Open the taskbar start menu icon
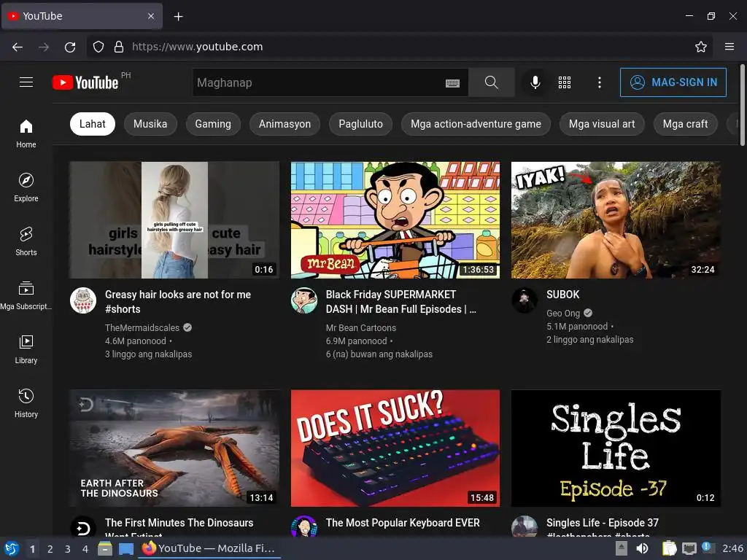 click(x=12, y=548)
